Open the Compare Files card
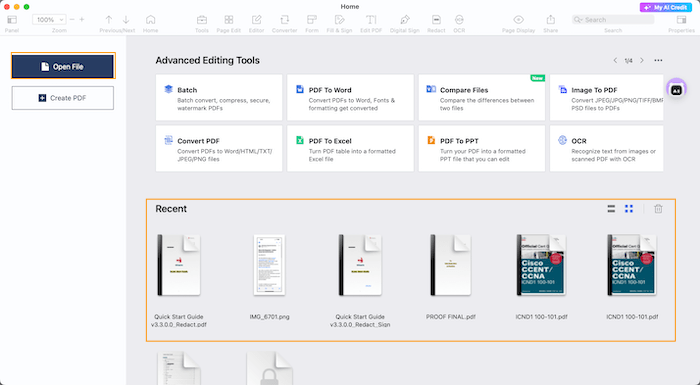700x385 pixels. tap(482, 97)
